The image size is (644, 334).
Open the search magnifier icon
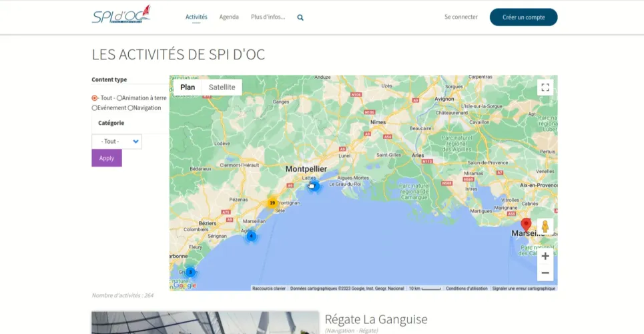pyautogui.click(x=300, y=17)
